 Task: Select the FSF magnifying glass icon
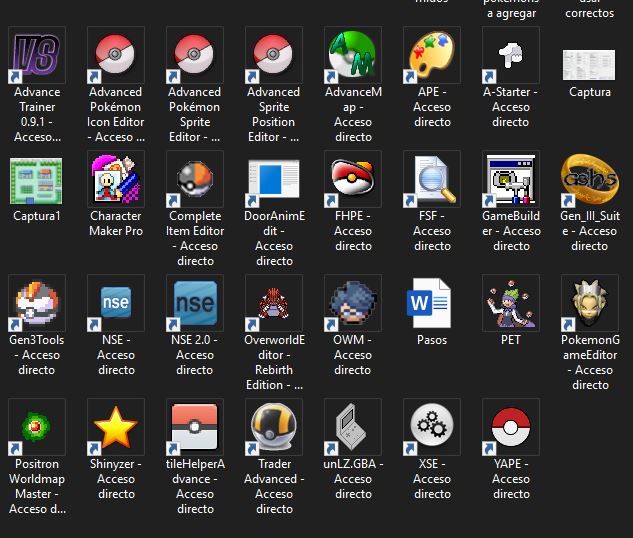[432, 180]
